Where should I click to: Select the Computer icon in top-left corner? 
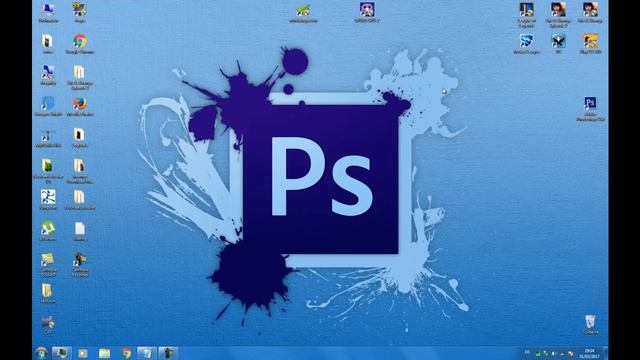pyautogui.click(x=48, y=13)
